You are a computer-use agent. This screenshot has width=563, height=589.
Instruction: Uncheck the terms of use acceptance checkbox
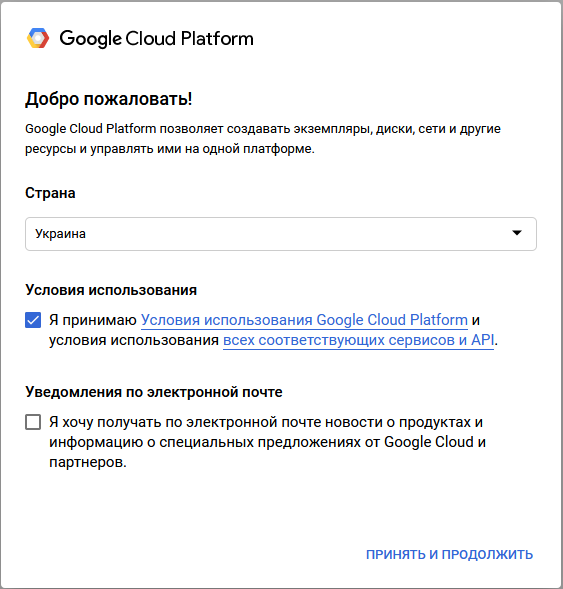[x=33, y=320]
